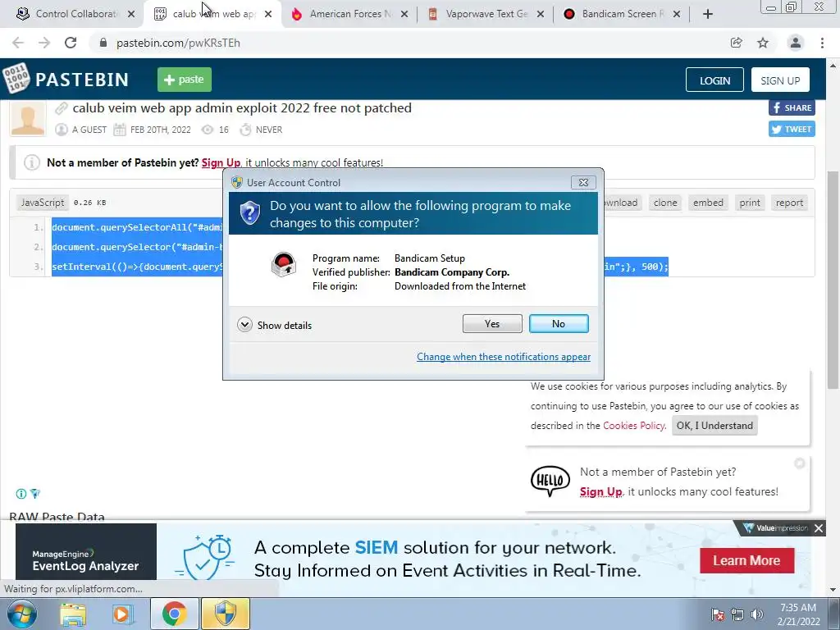Go forward in browser history
840x630 pixels.
[x=44, y=43]
